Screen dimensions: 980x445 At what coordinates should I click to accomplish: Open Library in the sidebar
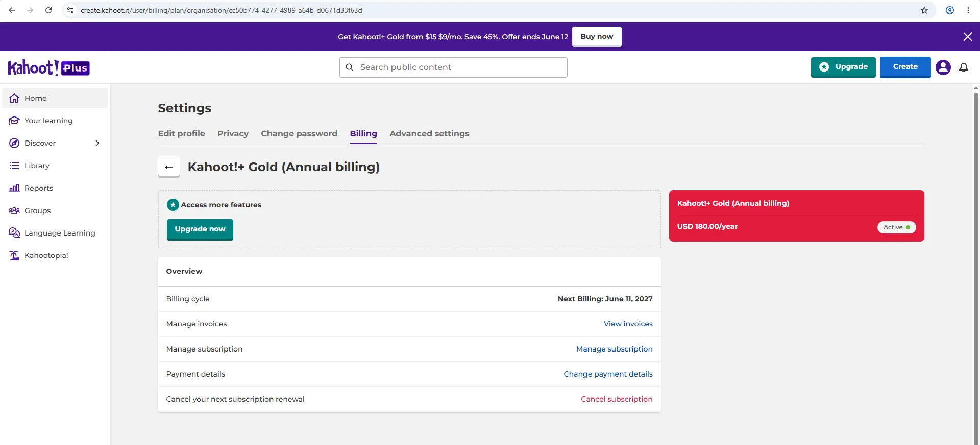pos(55,166)
